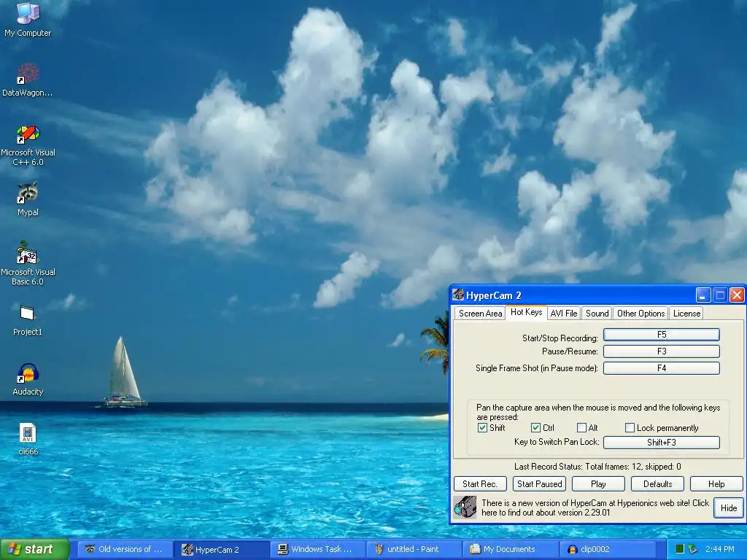Viewport: 747px width, 560px height.
Task: Select the cli666 AVI file icon
Action: (28, 433)
